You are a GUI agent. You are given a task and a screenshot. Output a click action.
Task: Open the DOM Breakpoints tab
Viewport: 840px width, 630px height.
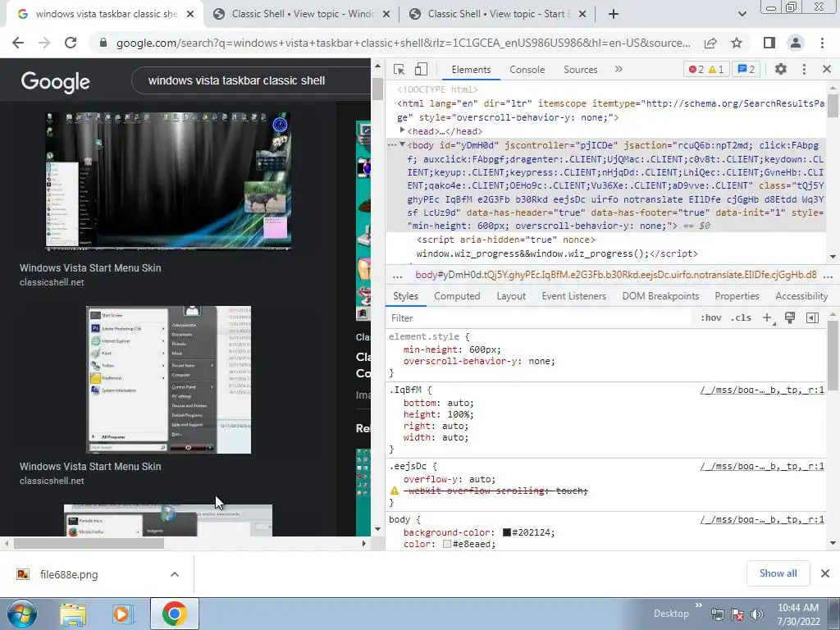pyautogui.click(x=660, y=296)
